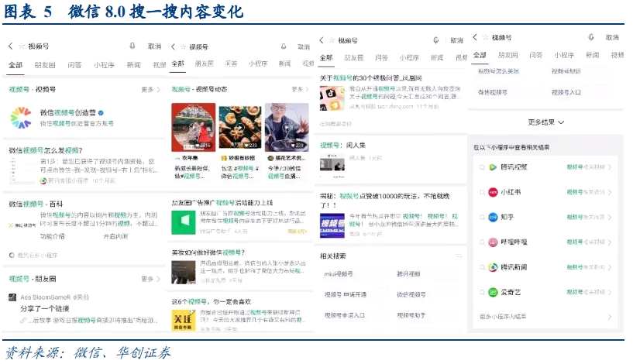Tap 取消 in the 相关搜索 screen

click(456, 40)
